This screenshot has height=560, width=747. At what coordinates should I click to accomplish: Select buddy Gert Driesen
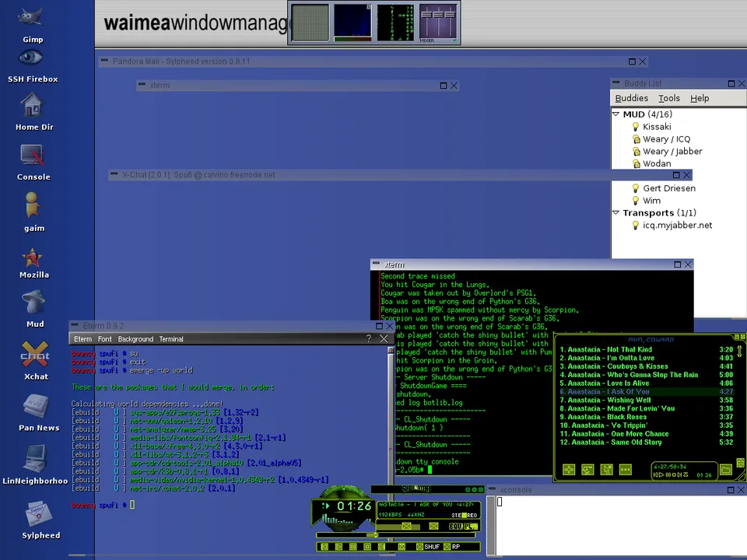[x=669, y=188]
